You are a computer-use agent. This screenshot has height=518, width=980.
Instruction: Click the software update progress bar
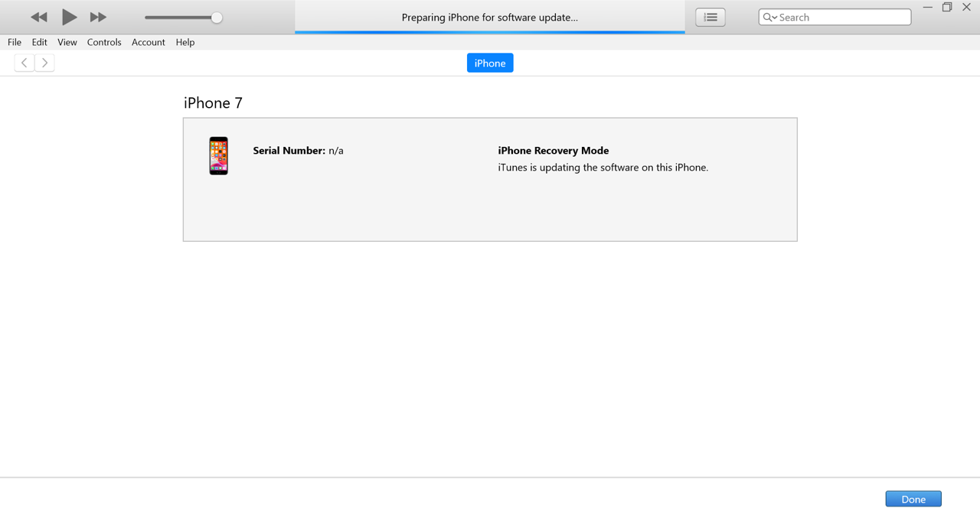point(490,32)
